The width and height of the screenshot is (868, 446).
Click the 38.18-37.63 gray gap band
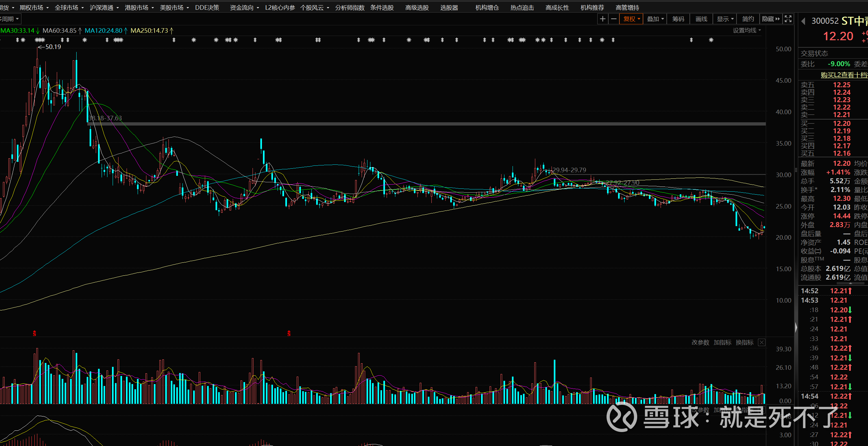pyautogui.click(x=404, y=124)
